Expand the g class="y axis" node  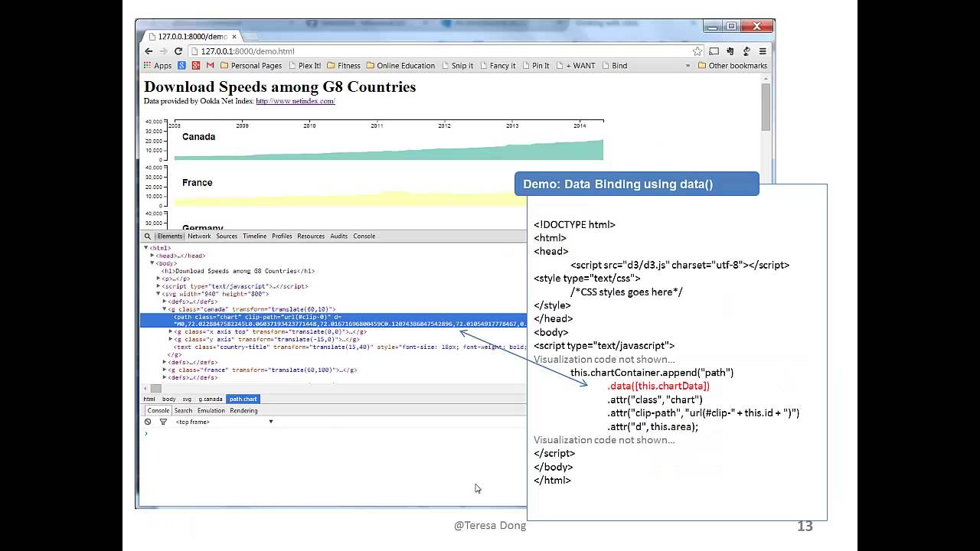point(171,340)
